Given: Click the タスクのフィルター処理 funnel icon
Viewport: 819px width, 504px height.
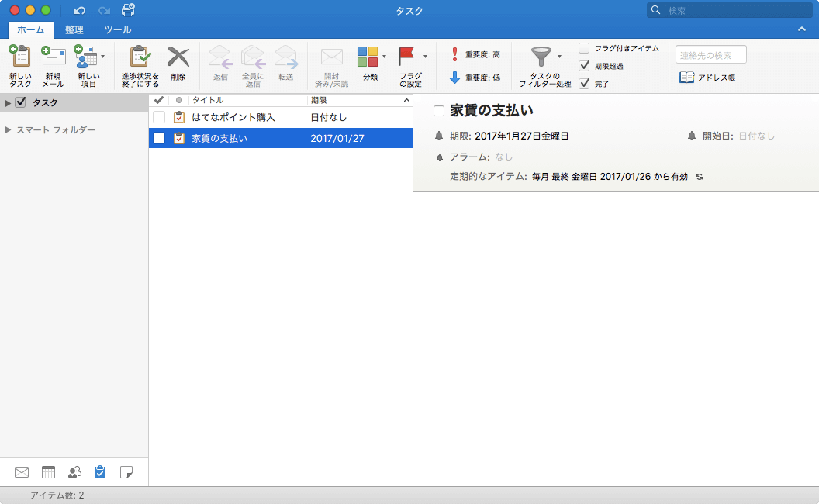Looking at the screenshot, I should pos(541,57).
